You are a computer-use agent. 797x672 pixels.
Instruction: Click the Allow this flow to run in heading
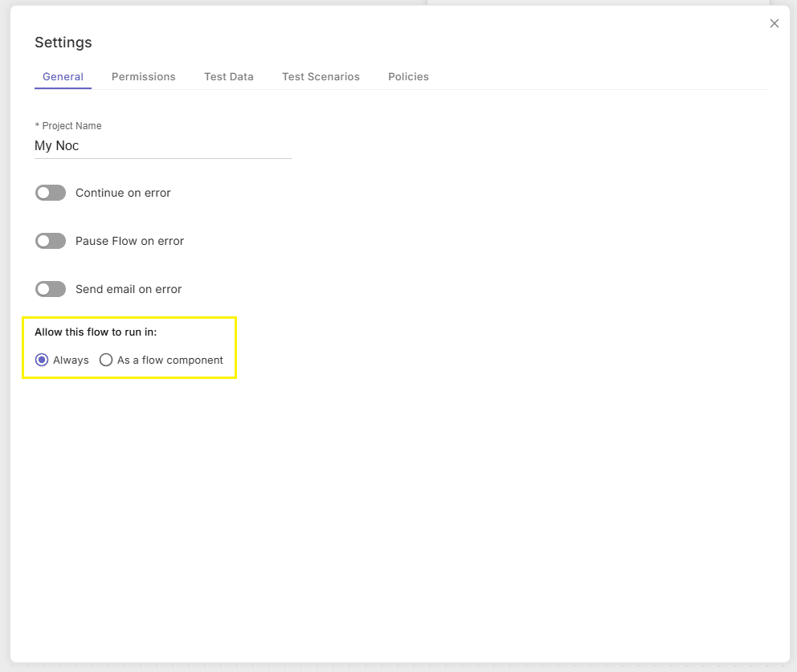click(96, 332)
